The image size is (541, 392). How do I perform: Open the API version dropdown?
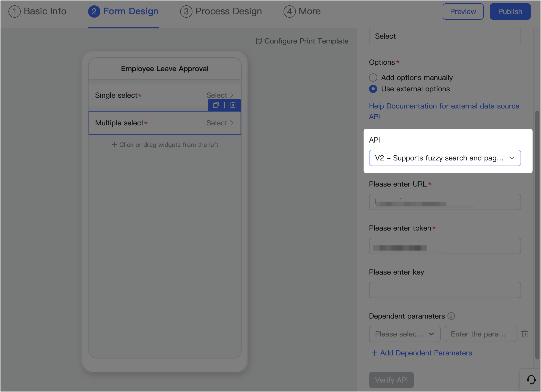pyautogui.click(x=445, y=158)
